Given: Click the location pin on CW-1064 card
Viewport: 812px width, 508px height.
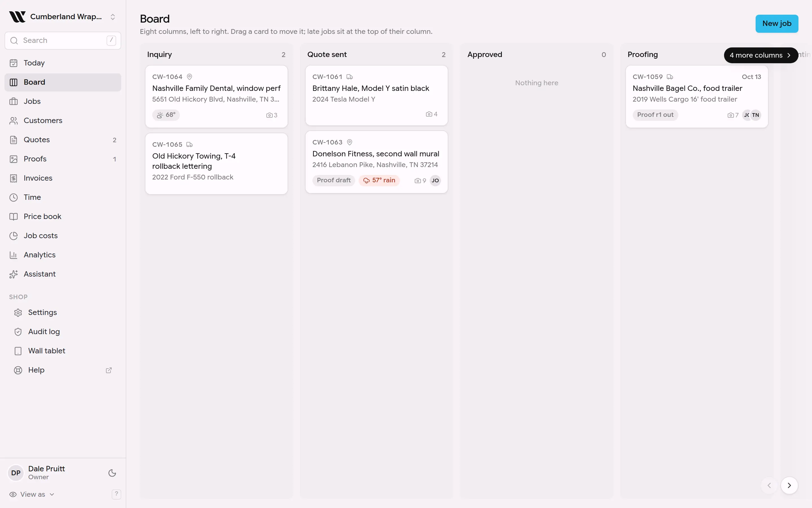Looking at the screenshot, I should [x=189, y=76].
